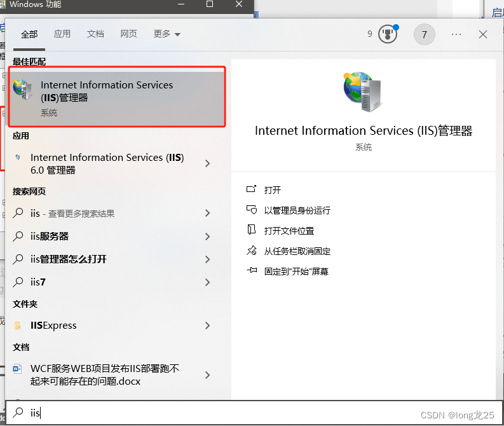Click the shield icon for run as administrator
The image size is (504, 426).
pyautogui.click(x=252, y=210)
